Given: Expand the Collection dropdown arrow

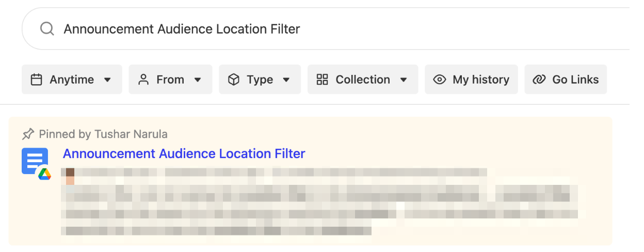Looking at the screenshot, I should pos(404,80).
